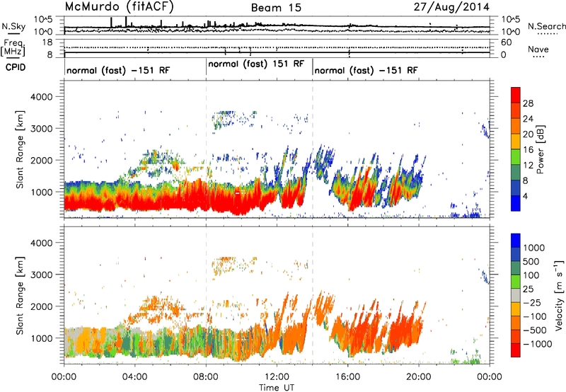This screenshot has width=566, height=392.
Task: Click the gray segment of the Velocity color bar
Action: tap(516, 295)
